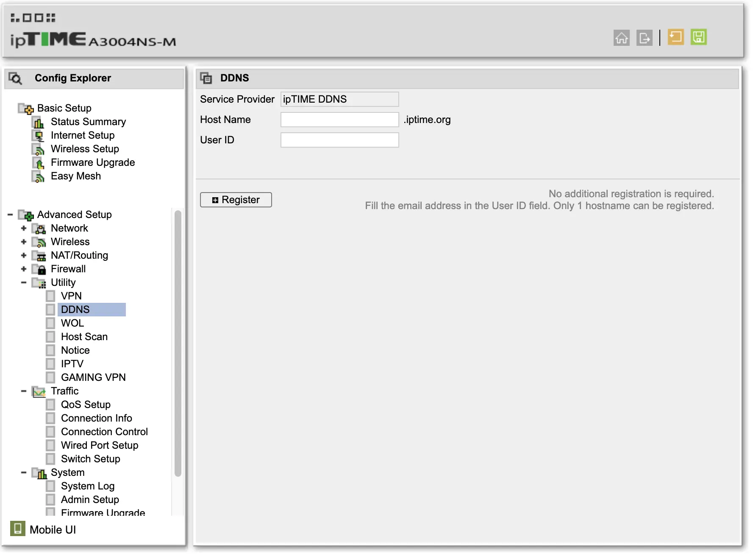This screenshot has width=756, height=559.
Task: Click the Home icon in header
Action: tap(621, 38)
